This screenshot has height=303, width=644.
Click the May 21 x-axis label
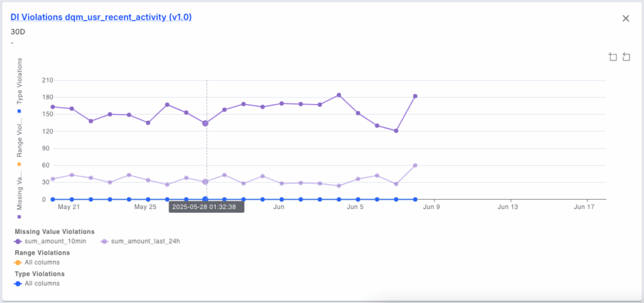pyautogui.click(x=69, y=207)
